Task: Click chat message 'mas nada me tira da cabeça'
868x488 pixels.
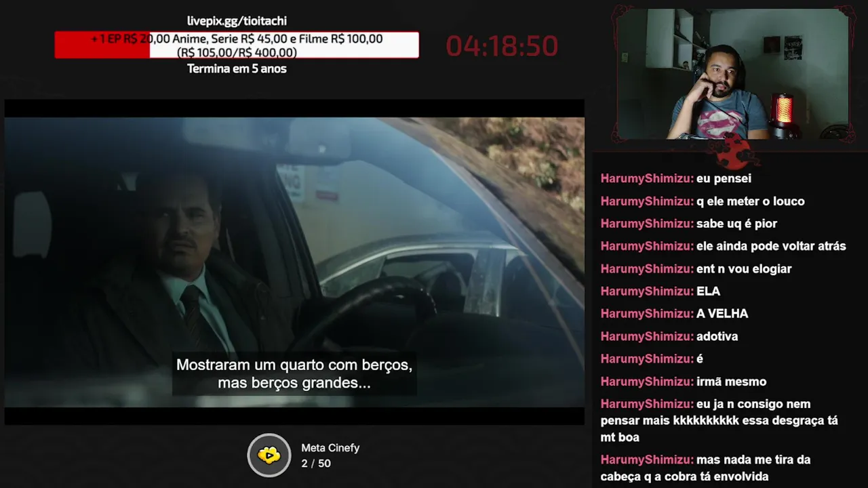Action: pyautogui.click(x=705, y=468)
